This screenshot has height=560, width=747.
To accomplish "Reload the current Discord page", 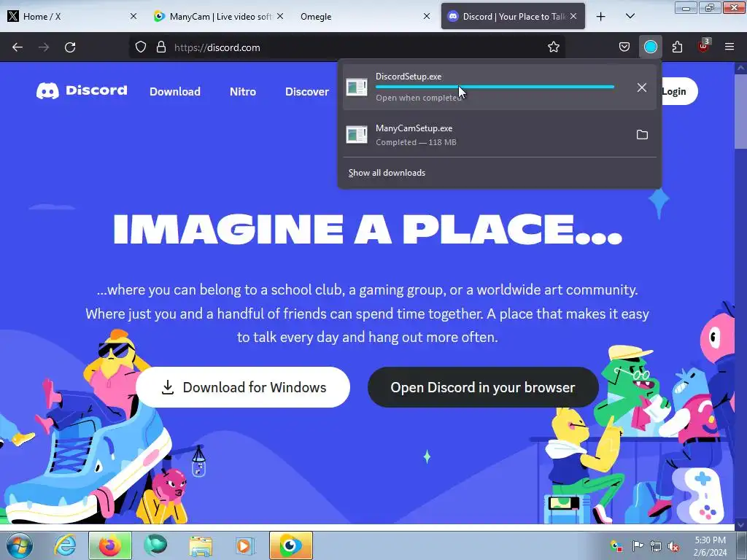I will click(70, 47).
